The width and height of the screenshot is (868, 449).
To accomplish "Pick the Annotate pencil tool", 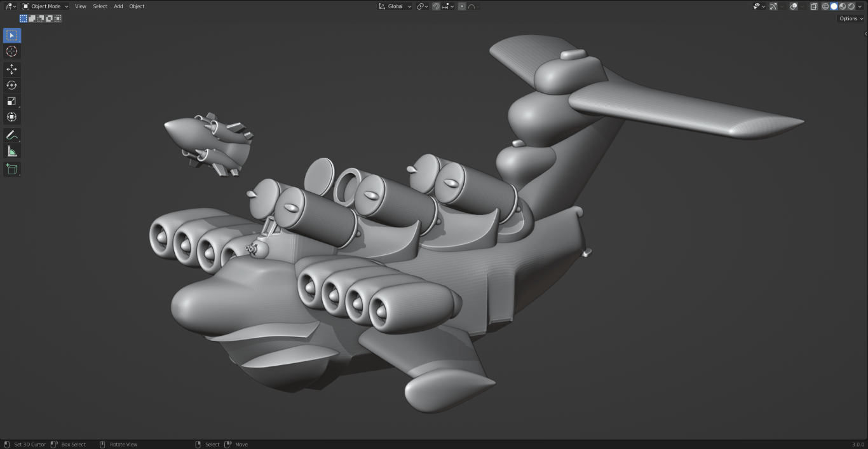I will pyautogui.click(x=11, y=135).
